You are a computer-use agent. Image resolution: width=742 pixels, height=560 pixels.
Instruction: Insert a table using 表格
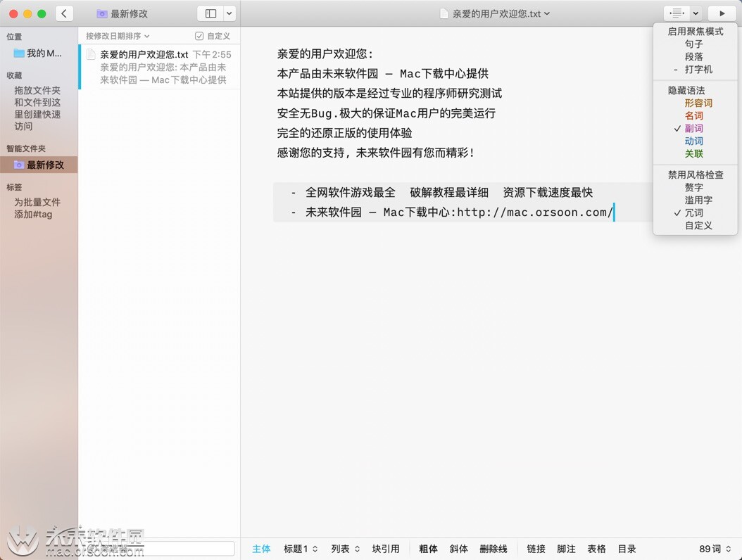[596, 549]
